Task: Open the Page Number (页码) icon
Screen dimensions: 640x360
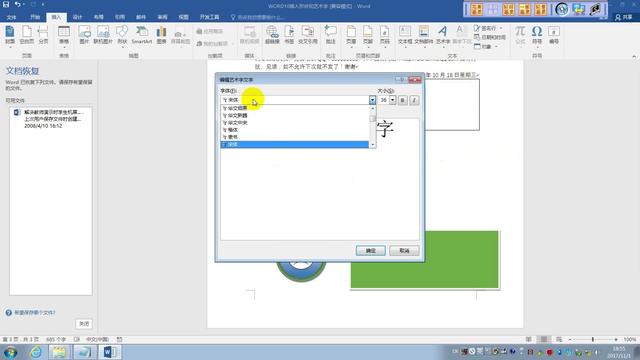Action: pos(384,35)
